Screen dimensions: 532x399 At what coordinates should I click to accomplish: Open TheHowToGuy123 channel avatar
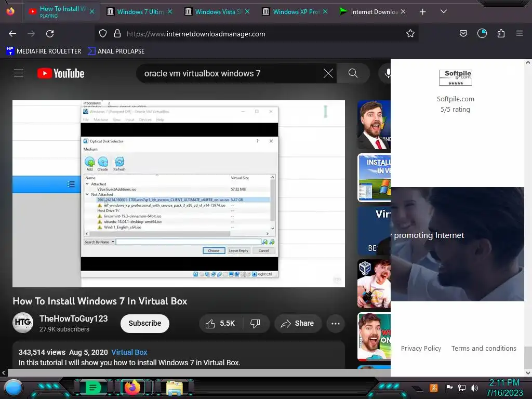(23, 322)
